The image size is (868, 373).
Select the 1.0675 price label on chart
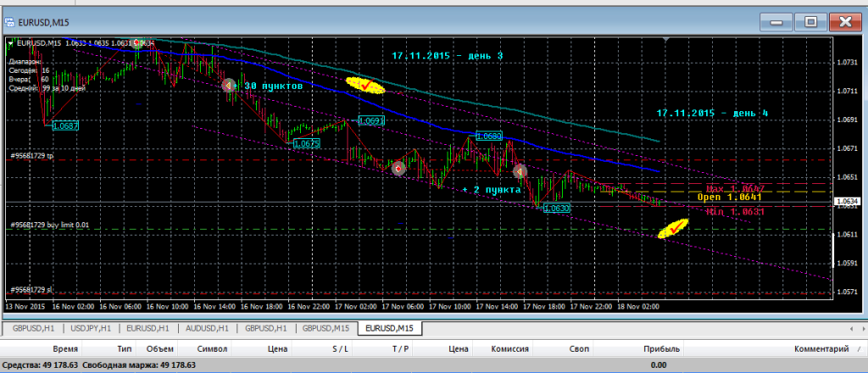[307, 144]
